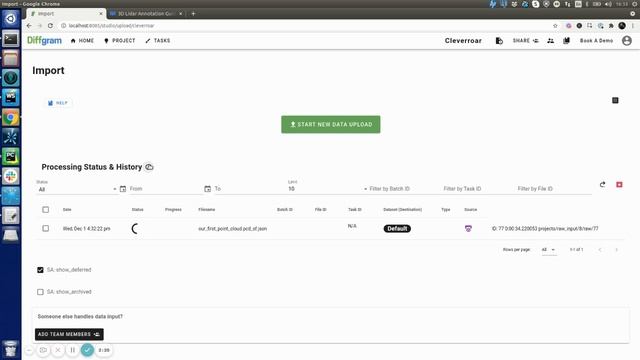Viewport: 640px width, 360px height.
Task: Click the SHARE button
Action: point(525,41)
